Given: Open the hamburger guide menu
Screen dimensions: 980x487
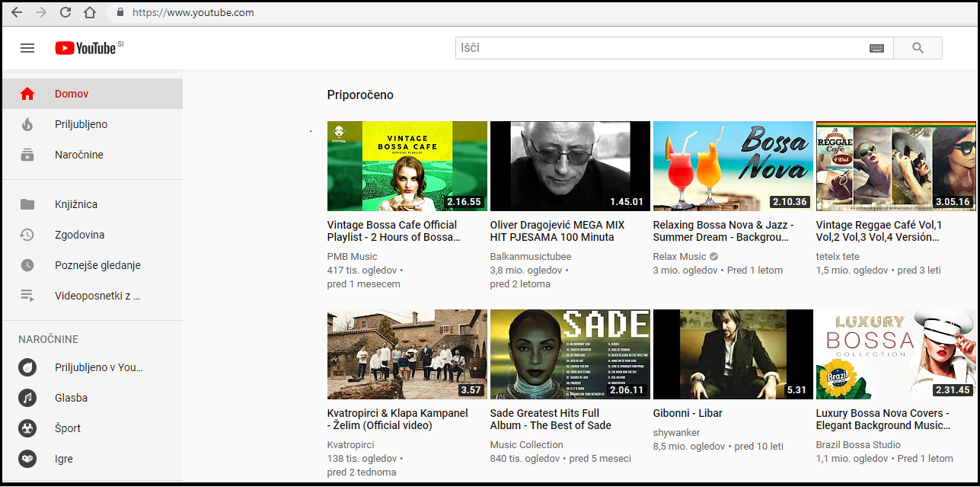Looking at the screenshot, I should (27, 48).
